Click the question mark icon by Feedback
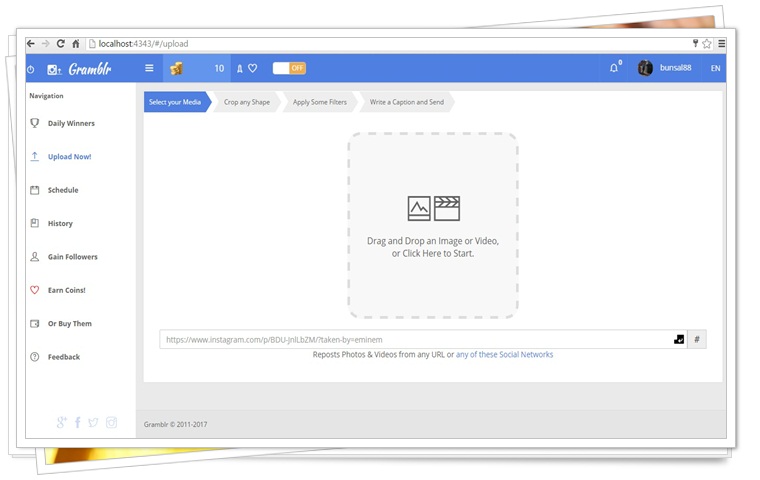 click(x=34, y=357)
